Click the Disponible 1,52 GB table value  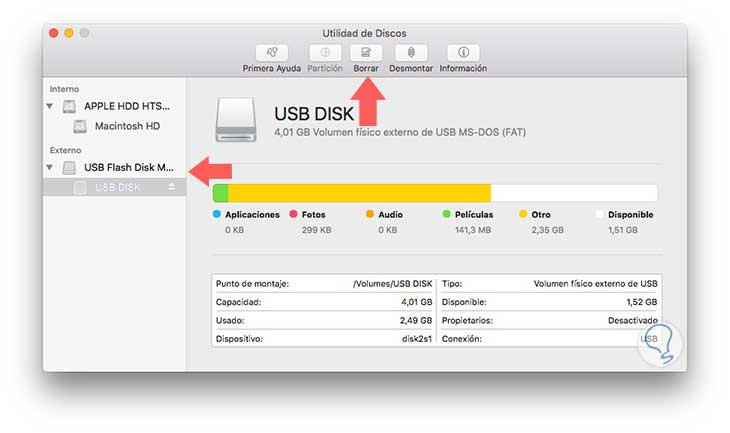(642, 302)
